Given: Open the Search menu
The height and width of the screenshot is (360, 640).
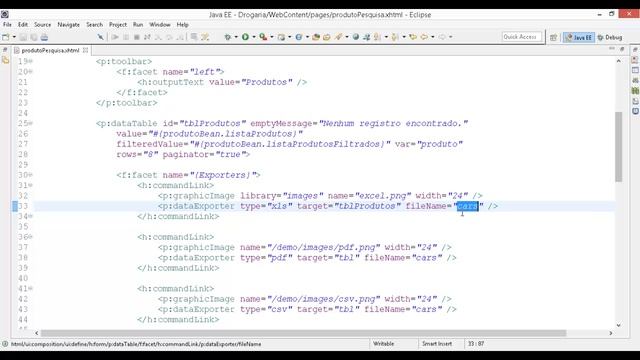Looking at the screenshot, I should (94, 24).
